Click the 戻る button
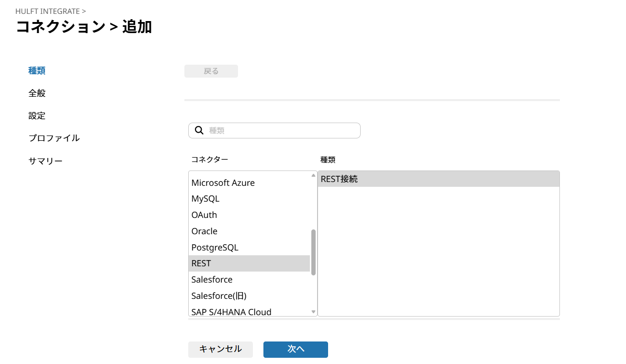This screenshot has width=626, height=364. 211,70
